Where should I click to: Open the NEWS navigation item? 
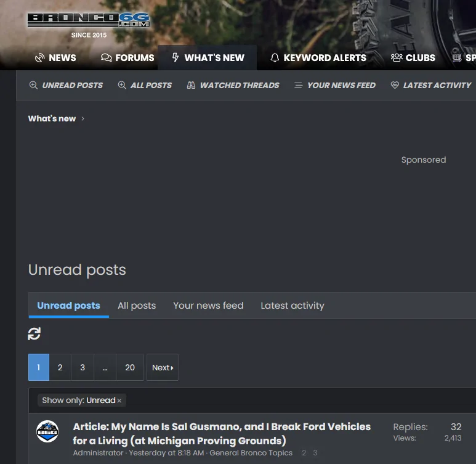click(x=55, y=58)
